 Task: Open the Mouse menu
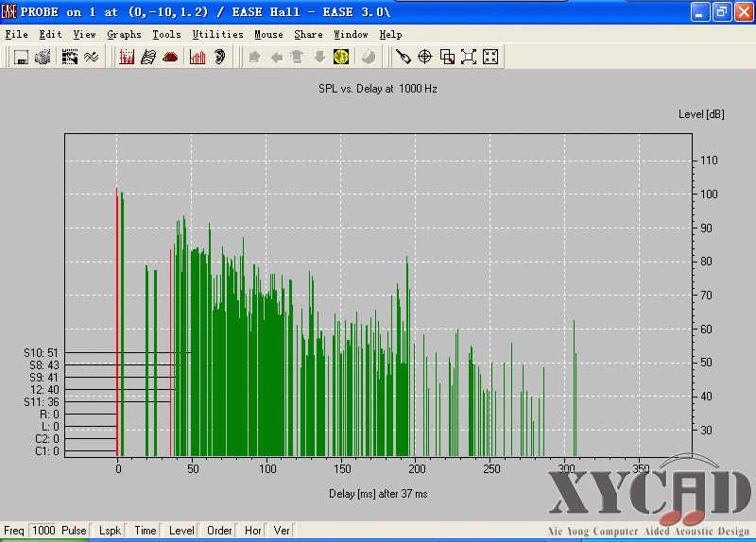coord(268,35)
